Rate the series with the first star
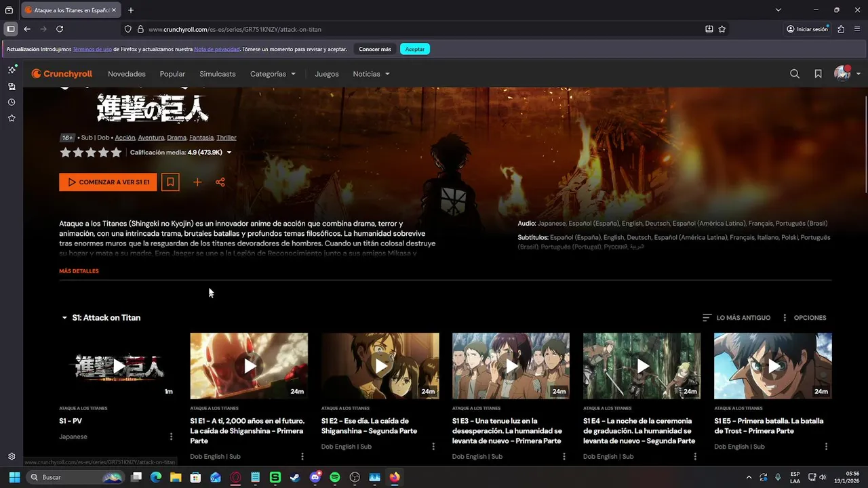Image resolution: width=868 pixels, height=488 pixels. 65,152
